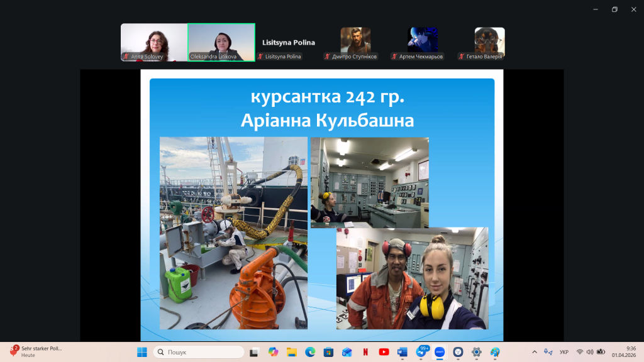Open Copilot from the taskbar

272,352
